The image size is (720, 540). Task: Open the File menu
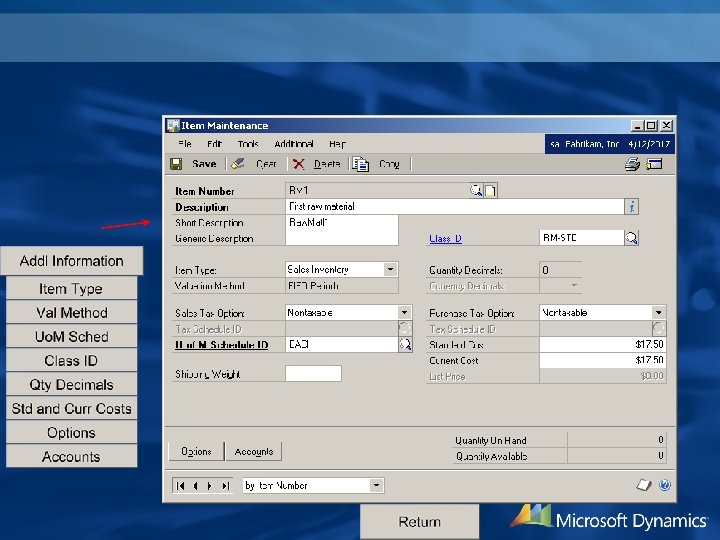point(185,144)
